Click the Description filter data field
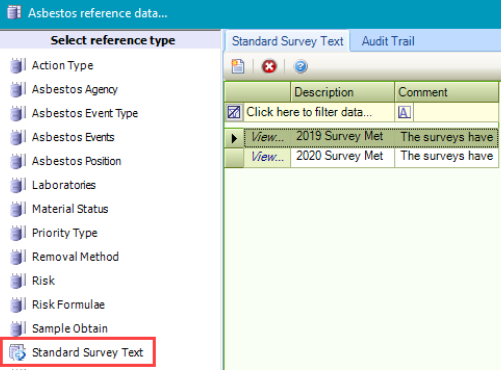This screenshot has width=501, height=370. coord(319,112)
